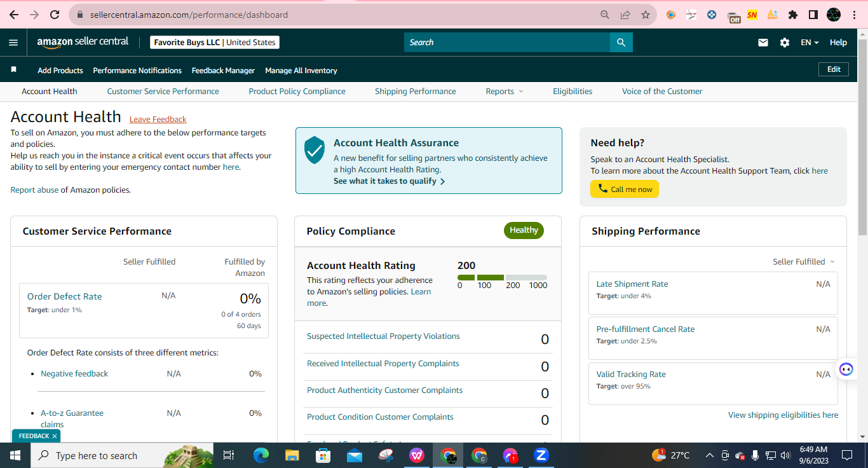Open the Windows Start menu
The image size is (868, 468).
(x=15, y=455)
